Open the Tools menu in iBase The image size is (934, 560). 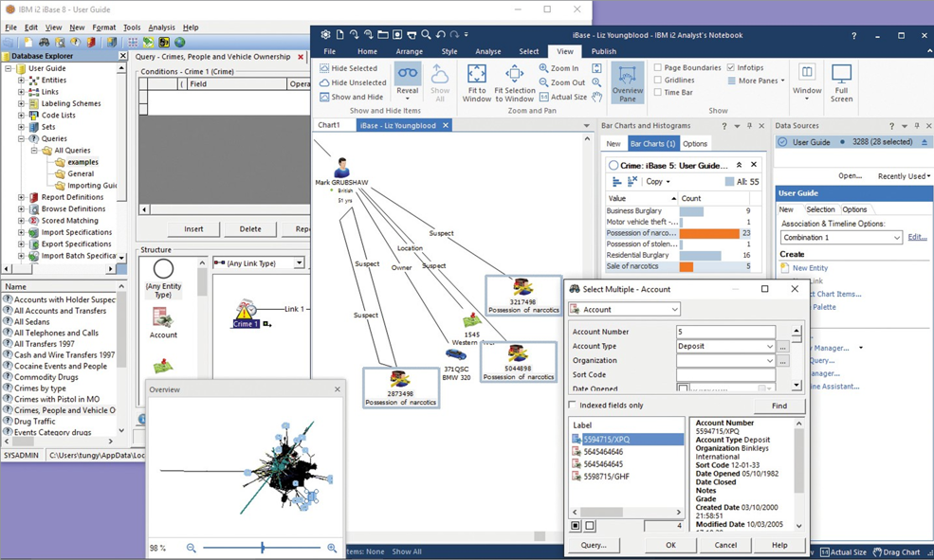click(x=132, y=27)
